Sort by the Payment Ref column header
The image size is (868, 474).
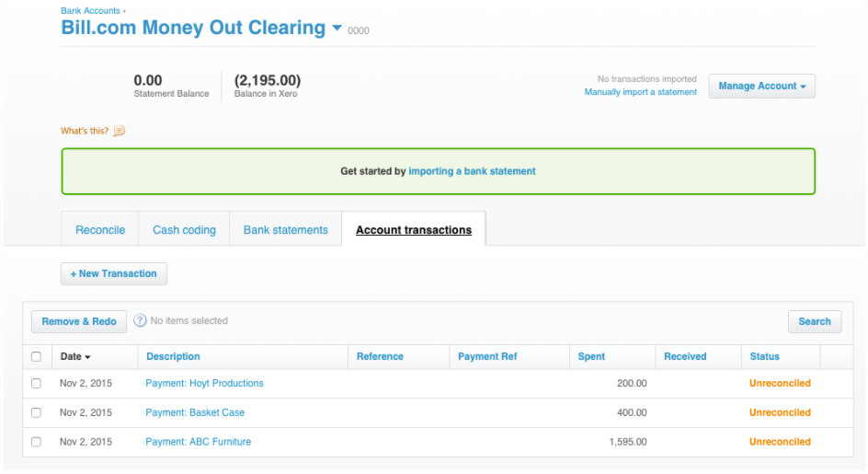(x=487, y=356)
